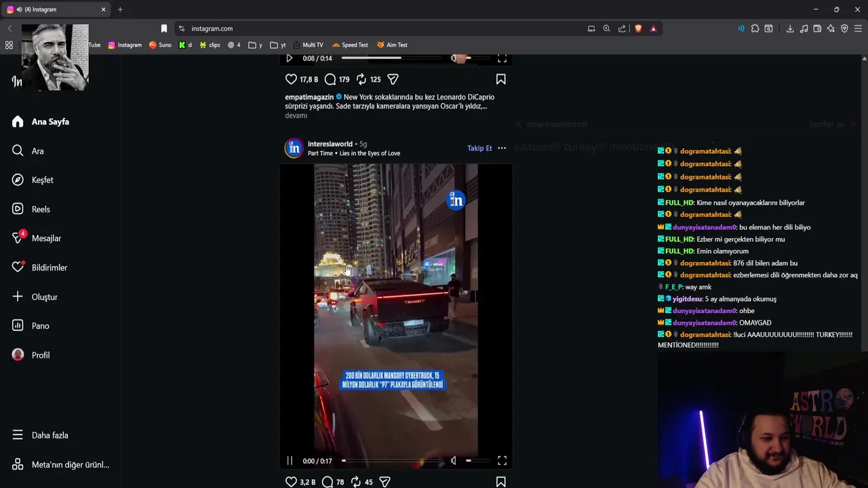Expand the Daha fazla menu
This screenshot has width=868, height=488.
pos(40,435)
